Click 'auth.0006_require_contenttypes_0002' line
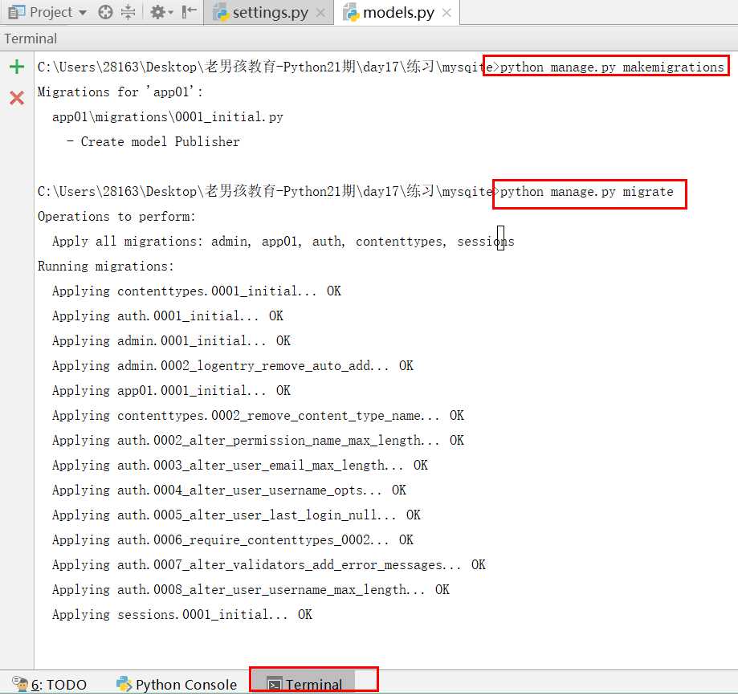738x700 pixels. click(233, 540)
